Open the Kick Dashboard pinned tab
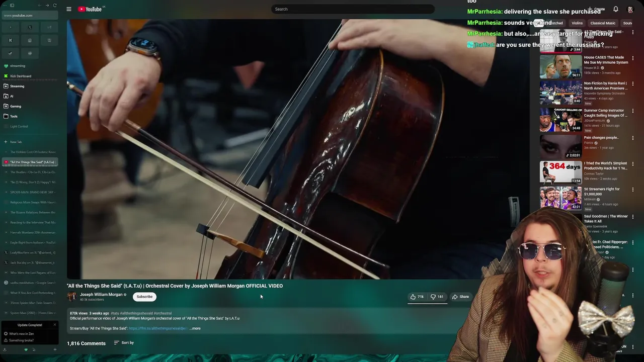This screenshot has height=362, width=644. pyautogui.click(x=30, y=76)
